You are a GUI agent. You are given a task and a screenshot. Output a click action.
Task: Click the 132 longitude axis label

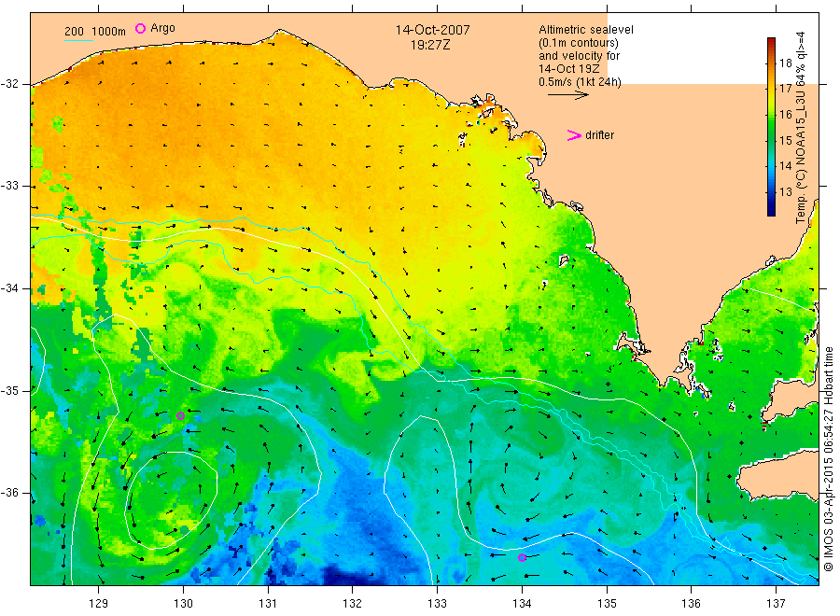point(353,603)
